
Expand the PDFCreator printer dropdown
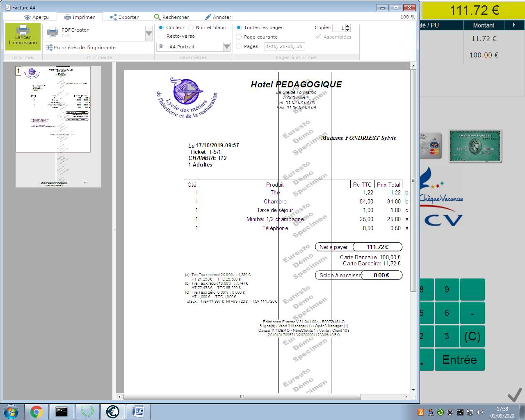click(149, 34)
